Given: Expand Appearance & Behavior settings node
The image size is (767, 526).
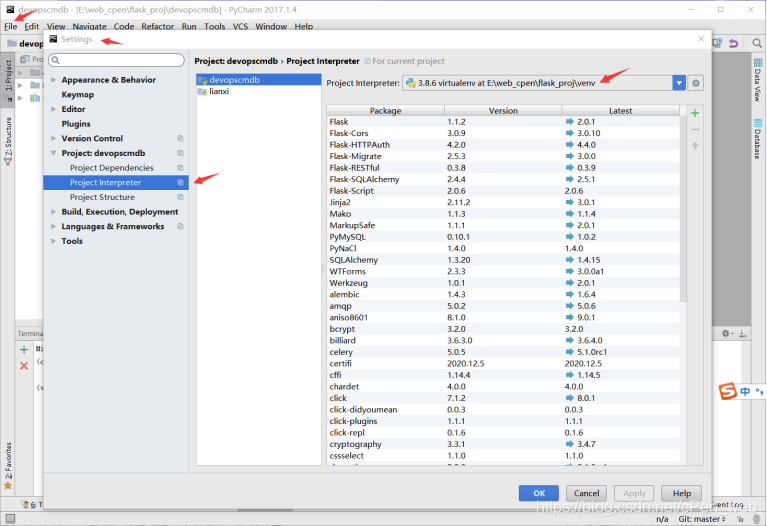Looking at the screenshot, I should (x=54, y=80).
